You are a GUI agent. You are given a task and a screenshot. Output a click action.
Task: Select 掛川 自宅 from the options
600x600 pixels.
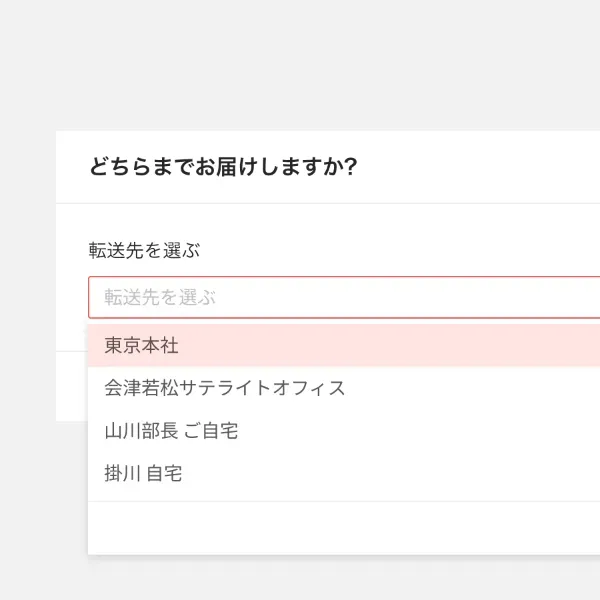[x=143, y=474]
